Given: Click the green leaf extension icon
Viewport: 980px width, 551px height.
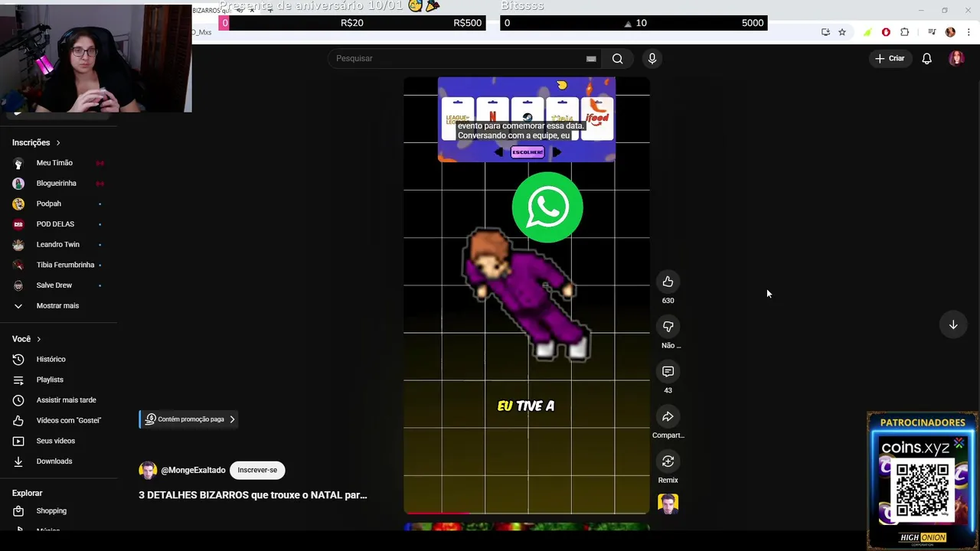Looking at the screenshot, I should [867, 32].
